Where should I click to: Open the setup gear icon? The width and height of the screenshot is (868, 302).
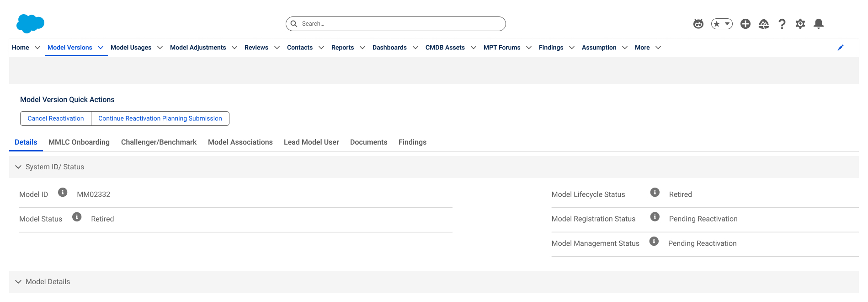click(x=800, y=24)
